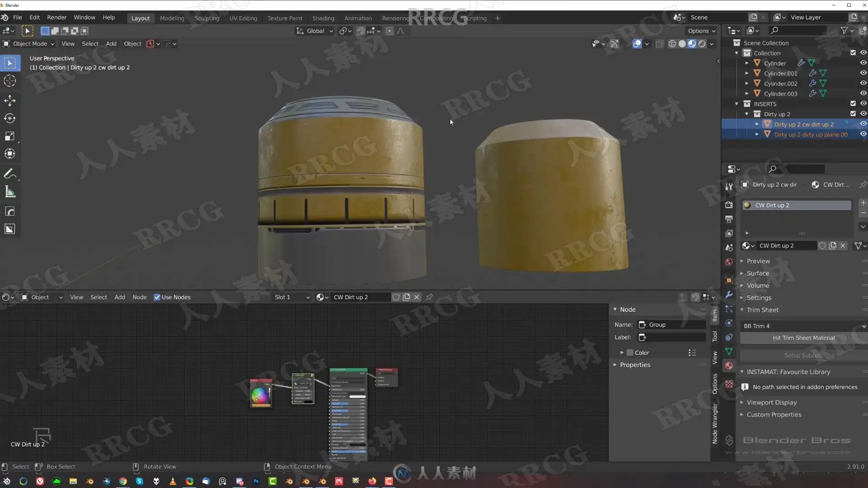This screenshot has width=868, height=488.
Task: Expand the Surface material panel
Action: [x=758, y=273]
